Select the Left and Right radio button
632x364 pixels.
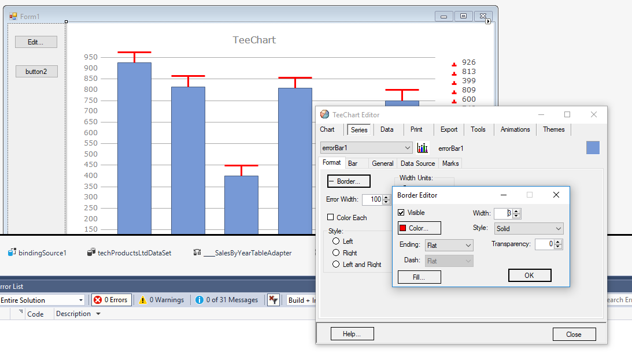point(336,264)
